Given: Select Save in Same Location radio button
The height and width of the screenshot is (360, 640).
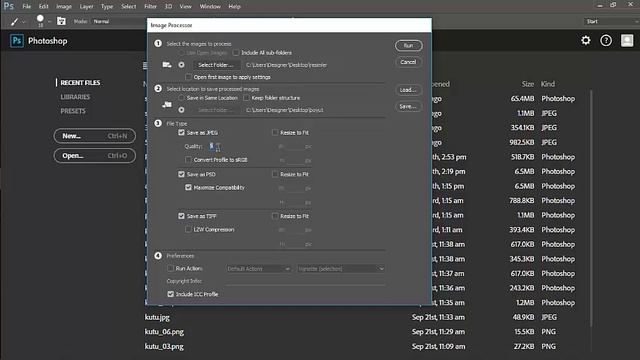Looking at the screenshot, I should pos(181,98).
